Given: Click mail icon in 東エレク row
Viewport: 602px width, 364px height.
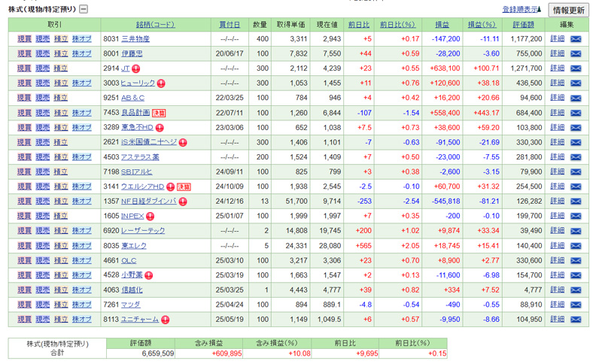Looking at the screenshot, I should point(576,246).
